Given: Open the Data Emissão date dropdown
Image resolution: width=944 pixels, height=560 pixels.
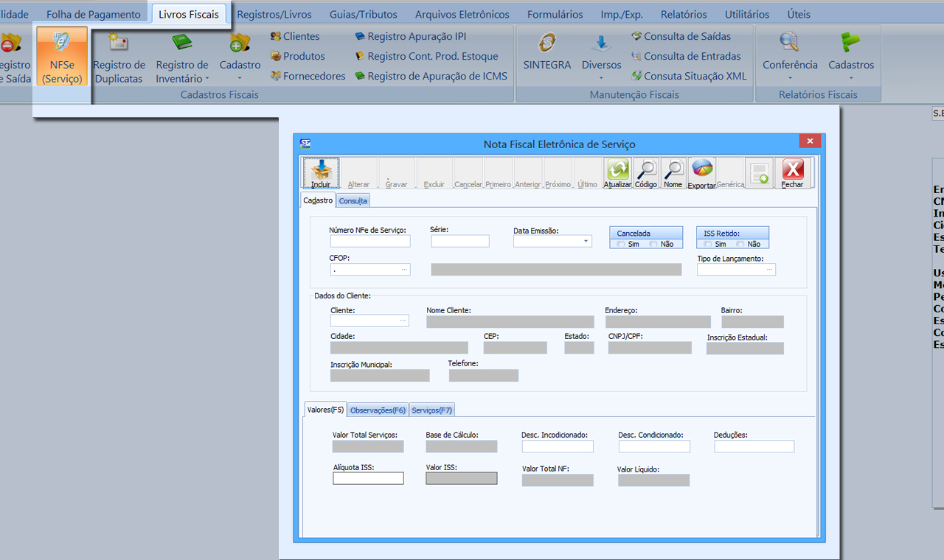Looking at the screenshot, I should point(586,241).
